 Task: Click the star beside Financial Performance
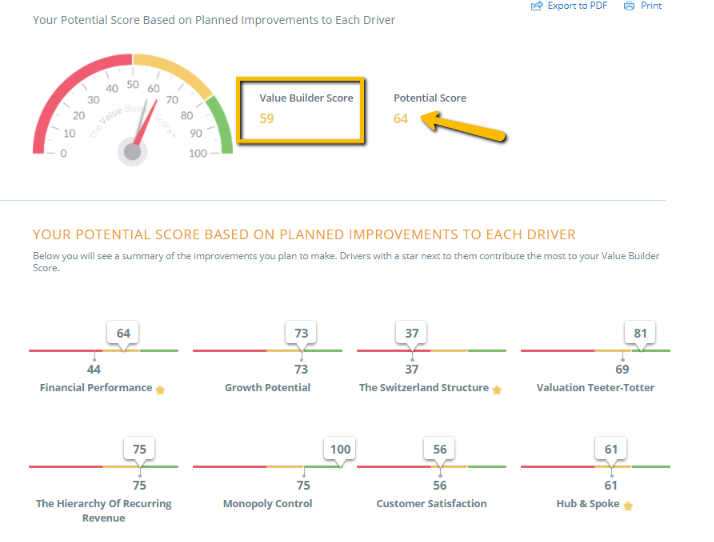click(x=160, y=390)
